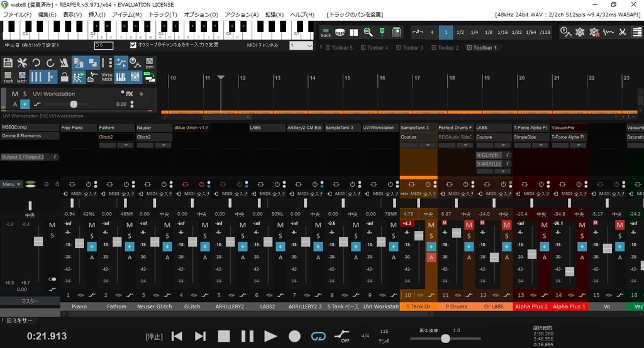Click the undo arrow icon
Screen dimensions: 644x348
coord(36,62)
